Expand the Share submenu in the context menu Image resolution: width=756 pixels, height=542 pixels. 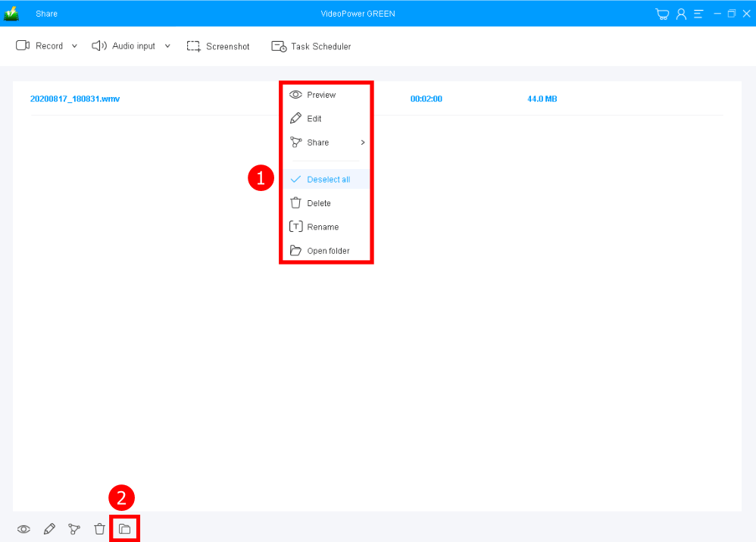pyautogui.click(x=362, y=142)
